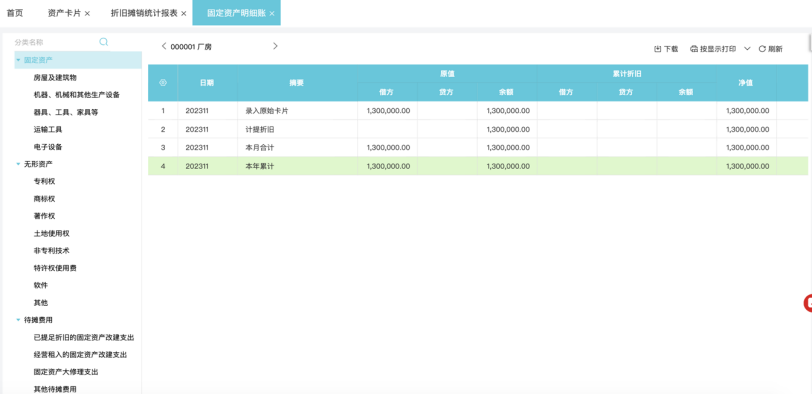The width and height of the screenshot is (812, 395).
Task: Open column settings gear in table header
Action: [x=163, y=83]
